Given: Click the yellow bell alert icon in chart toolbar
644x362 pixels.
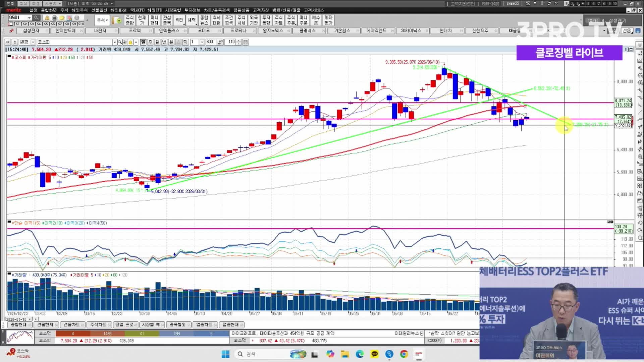Looking at the screenshot, I should (x=130, y=42).
